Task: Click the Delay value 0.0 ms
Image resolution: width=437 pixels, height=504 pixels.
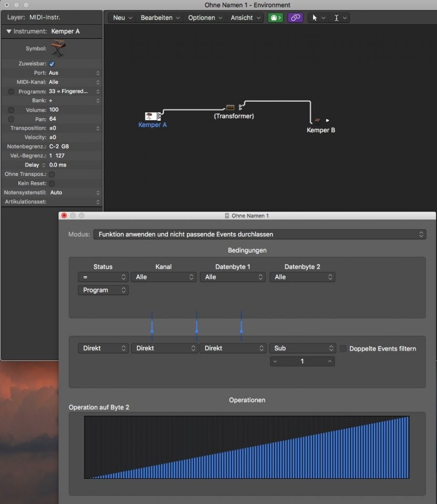Action: (x=58, y=165)
